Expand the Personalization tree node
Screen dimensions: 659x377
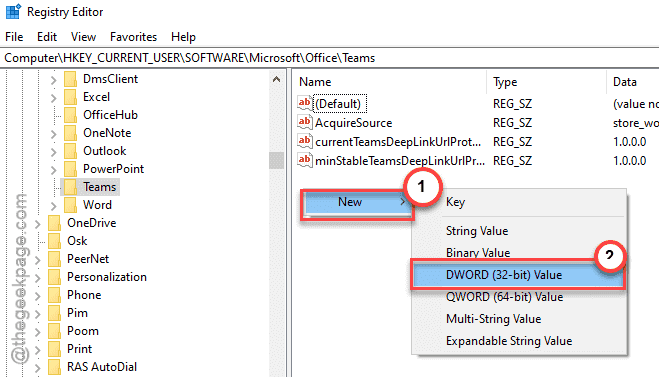point(37,278)
